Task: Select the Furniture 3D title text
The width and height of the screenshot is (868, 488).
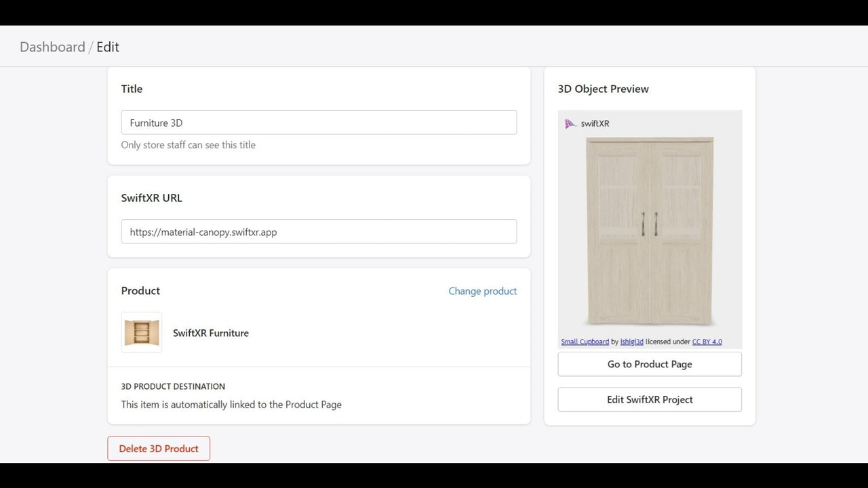Action: [x=155, y=123]
